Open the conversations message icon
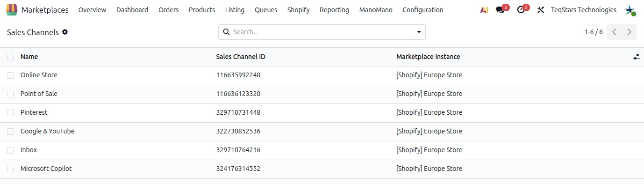This screenshot has width=644, height=184. [500, 10]
